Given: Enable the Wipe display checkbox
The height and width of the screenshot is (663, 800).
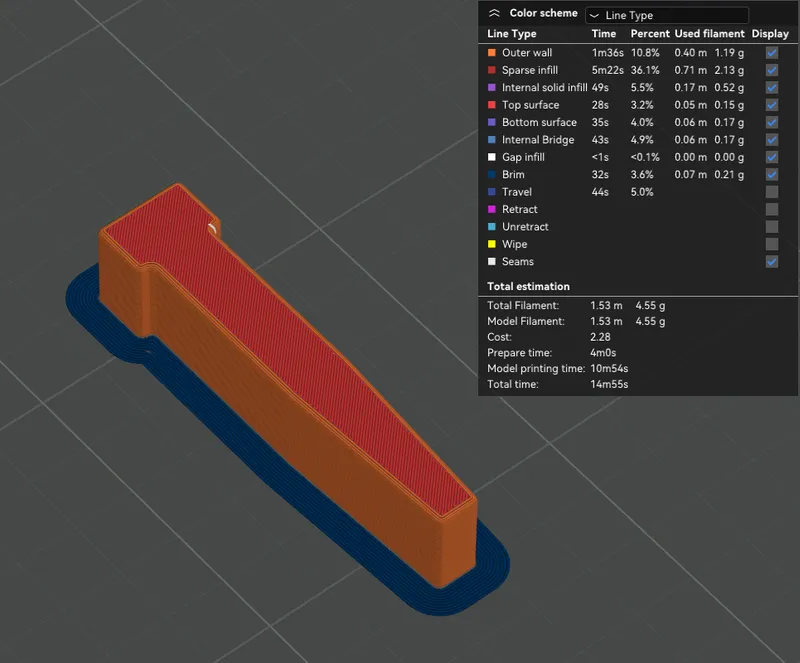Looking at the screenshot, I should (x=771, y=244).
